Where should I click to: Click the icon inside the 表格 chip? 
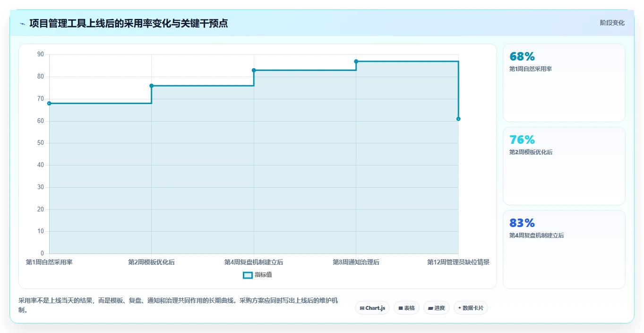[x=401, y=308]
